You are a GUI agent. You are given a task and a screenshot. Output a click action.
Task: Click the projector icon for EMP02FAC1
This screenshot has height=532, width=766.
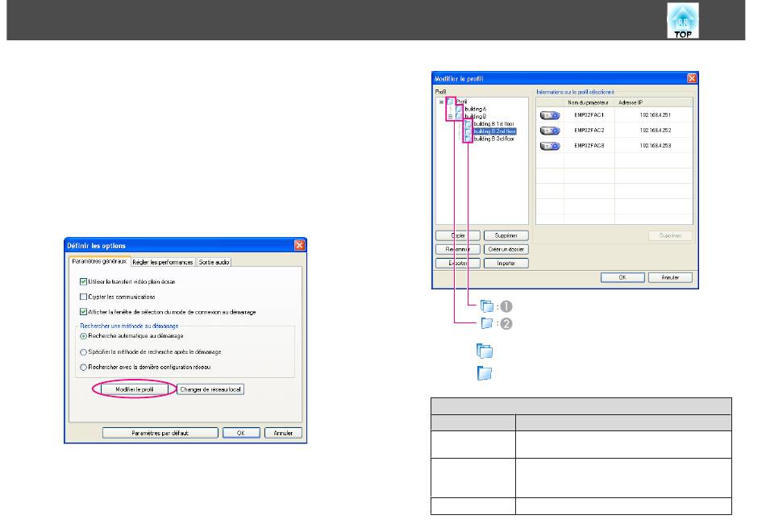550,115
